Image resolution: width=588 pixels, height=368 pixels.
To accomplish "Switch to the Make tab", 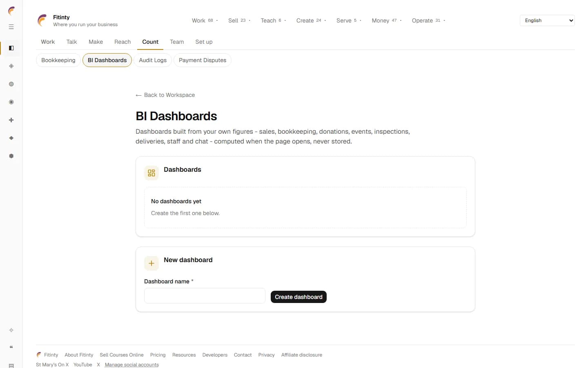I will (96, 42).
